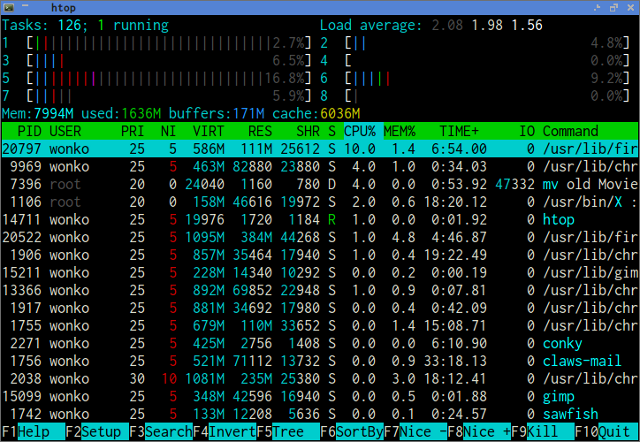
Task: Click the terminal icon in title bar
Action: click(x=9, y=7)
